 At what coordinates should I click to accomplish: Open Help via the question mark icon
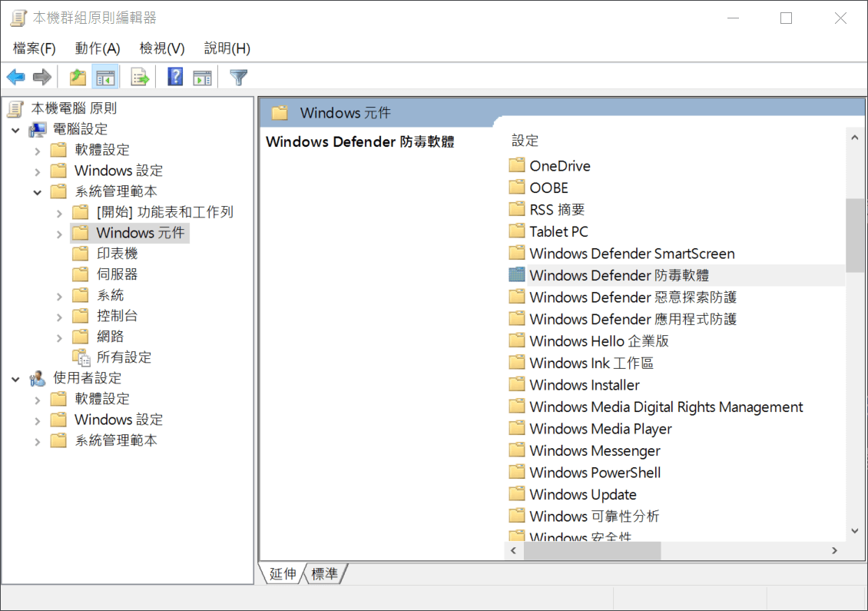point(175,76)
